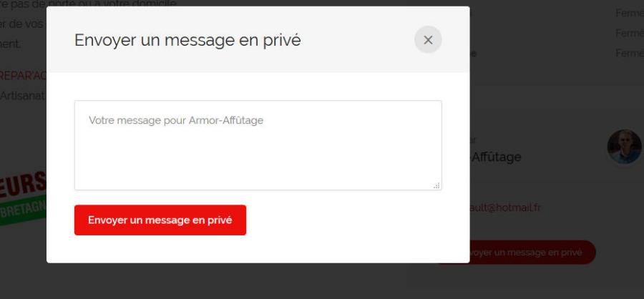Close the private message dialog
644x299 pixels.
pyautogui.click(x=428, y=40)
